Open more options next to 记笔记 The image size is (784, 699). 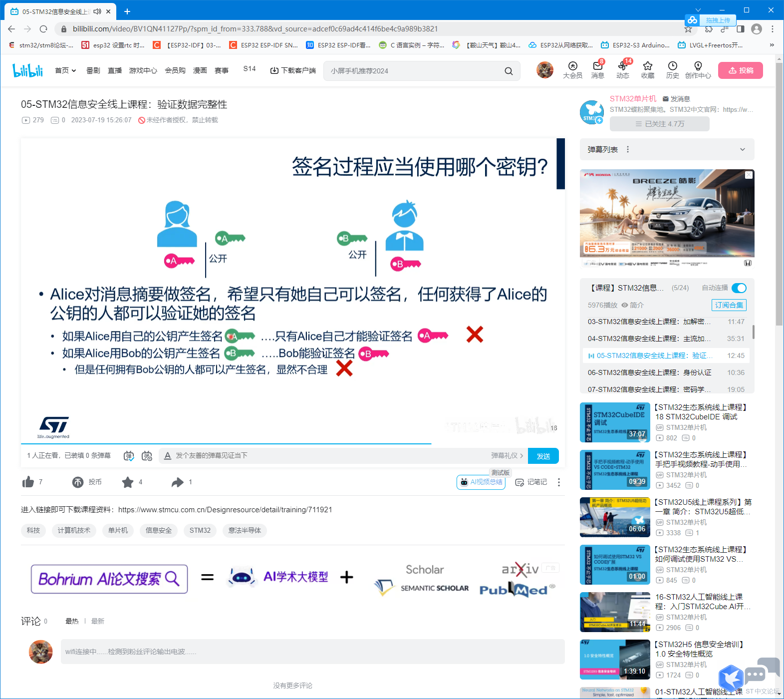[559, 482]
